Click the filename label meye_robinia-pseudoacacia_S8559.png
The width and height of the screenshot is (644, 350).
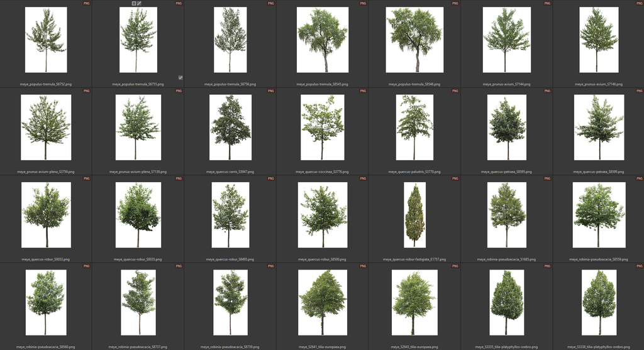point(598,259)
